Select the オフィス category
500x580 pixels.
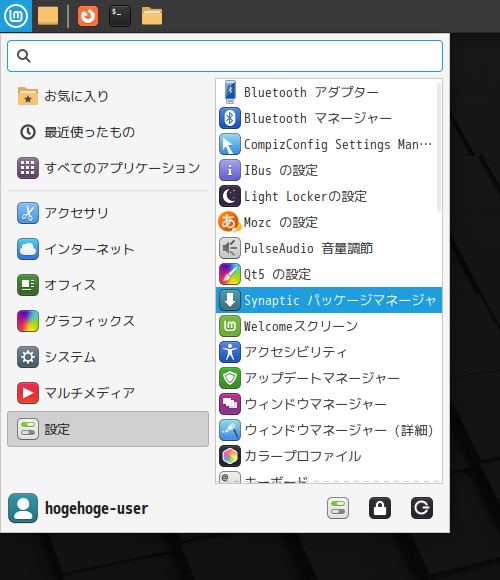[108, 285]
